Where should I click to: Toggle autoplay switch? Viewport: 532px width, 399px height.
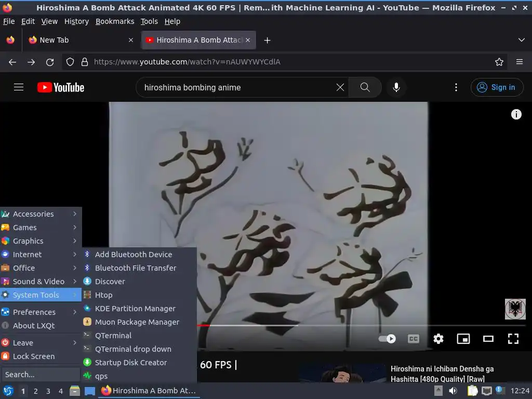click(x=387, y=339)
